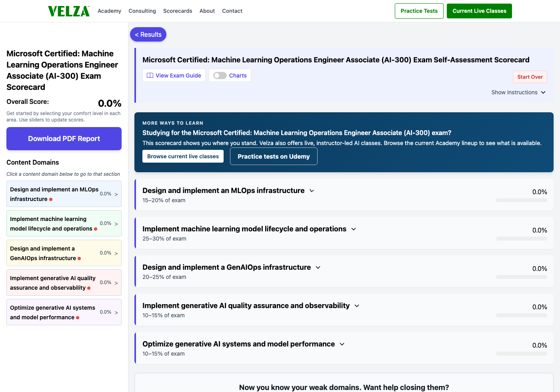This screenshot has height=392, width=560.
Task: Open the About page
Action: (x=207, y=11)
